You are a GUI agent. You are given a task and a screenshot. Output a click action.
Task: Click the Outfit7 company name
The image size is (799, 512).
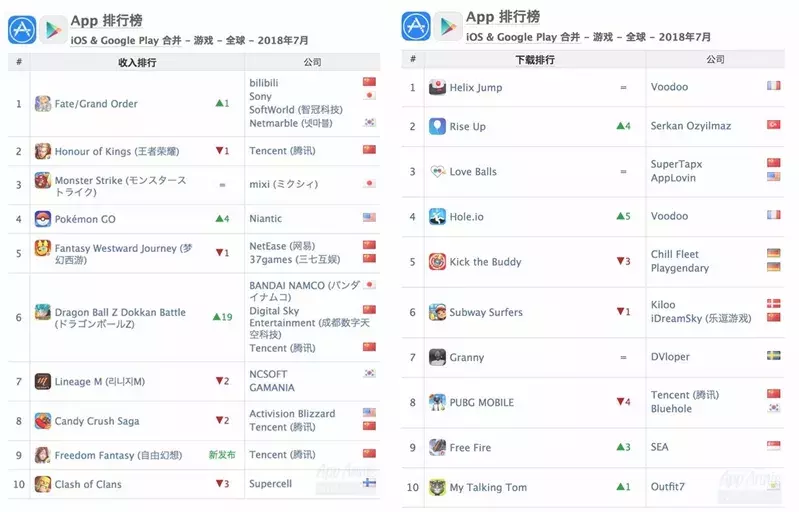[x=668, y=487]
